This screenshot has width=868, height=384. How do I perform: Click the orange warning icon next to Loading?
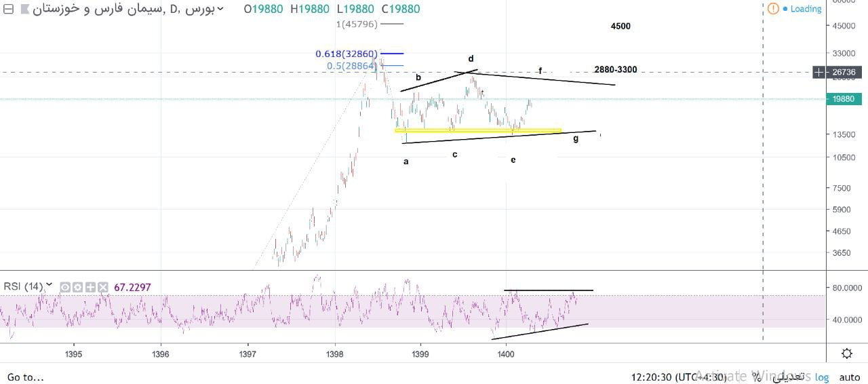tap(773, 9)
